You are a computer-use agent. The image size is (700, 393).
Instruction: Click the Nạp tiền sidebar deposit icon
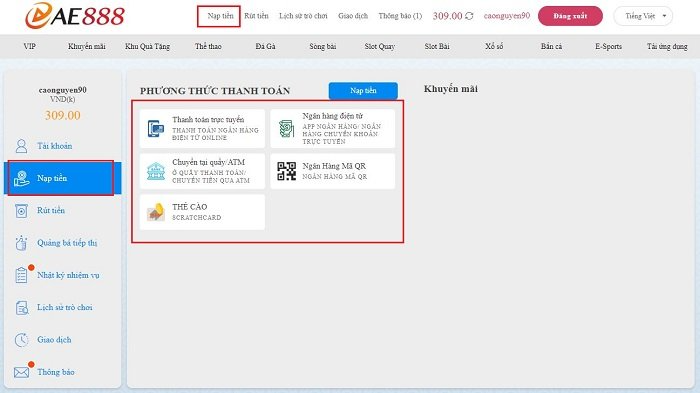[x=21, y=178]
